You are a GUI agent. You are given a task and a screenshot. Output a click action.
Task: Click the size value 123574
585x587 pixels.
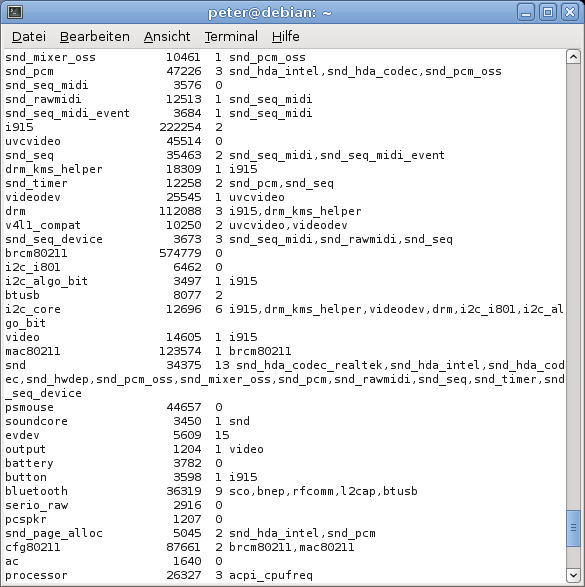180,351
